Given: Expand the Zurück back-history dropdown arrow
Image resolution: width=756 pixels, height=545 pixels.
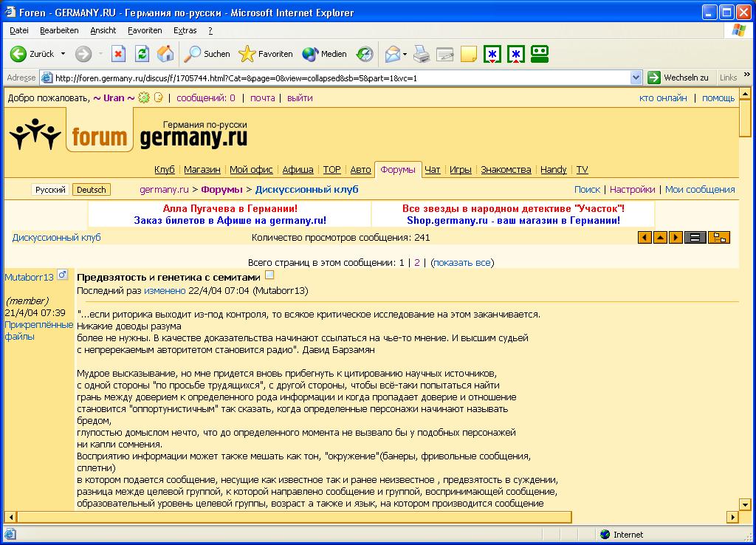Looking at the screenshot, I should (x=63, y=54).
